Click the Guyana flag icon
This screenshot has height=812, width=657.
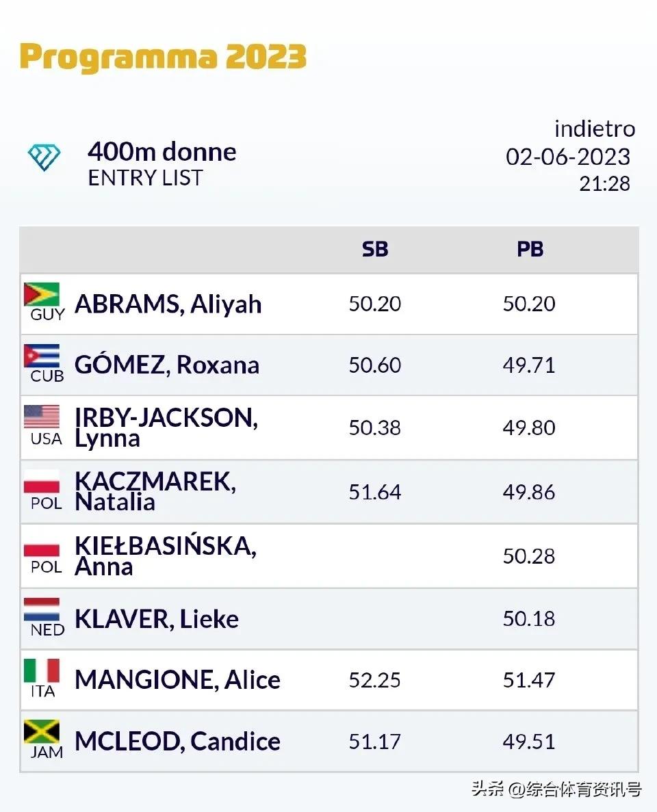pos(42,295)
